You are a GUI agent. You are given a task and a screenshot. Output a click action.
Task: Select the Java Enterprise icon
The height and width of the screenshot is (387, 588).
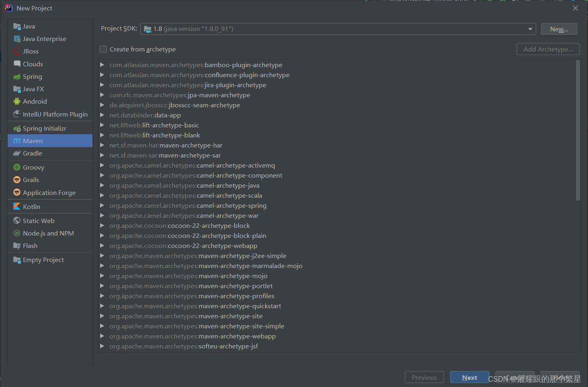pos(17,39)
